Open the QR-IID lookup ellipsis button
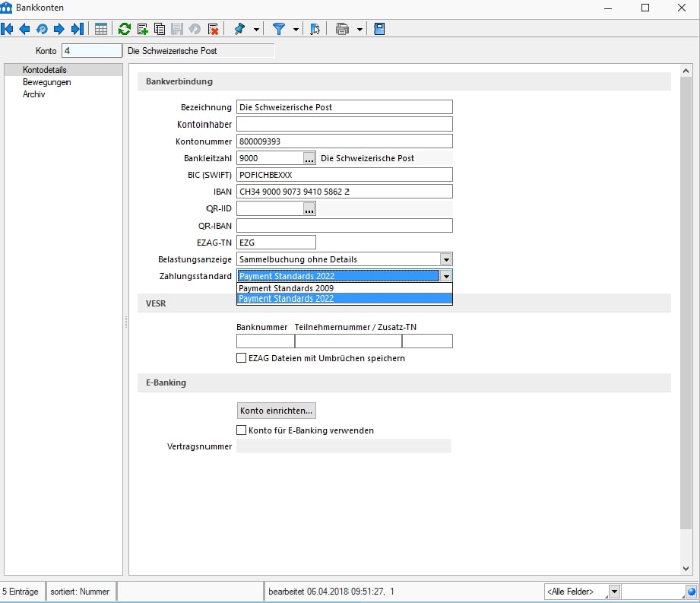Screen dimensions: 700x603 pos(309,209)
